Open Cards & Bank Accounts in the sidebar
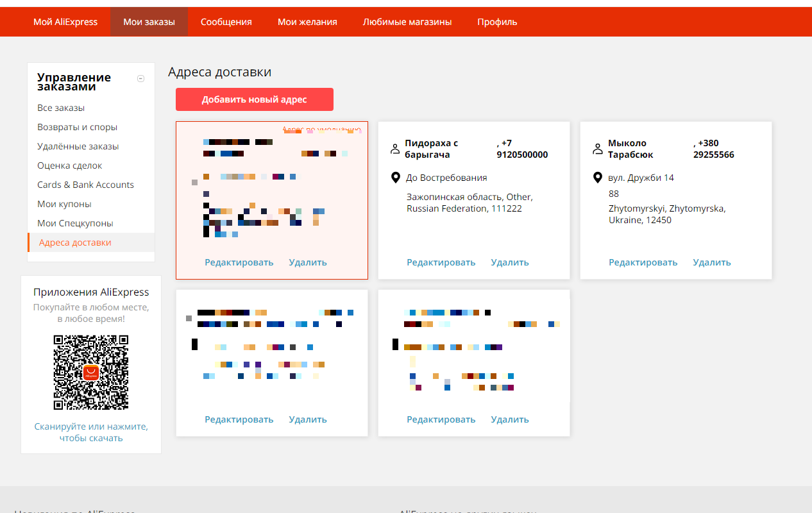The width and height of the screenshot is (812, 513). pos(85,185)
